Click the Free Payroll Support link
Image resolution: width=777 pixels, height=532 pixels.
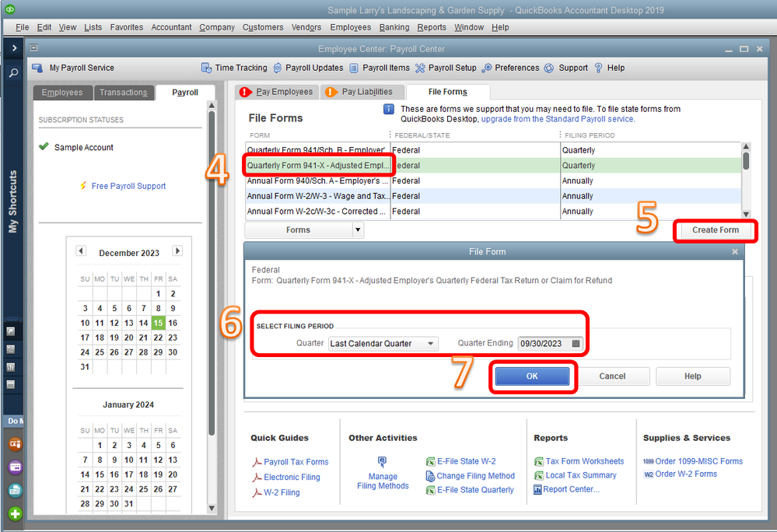click(x=129, y=186)
